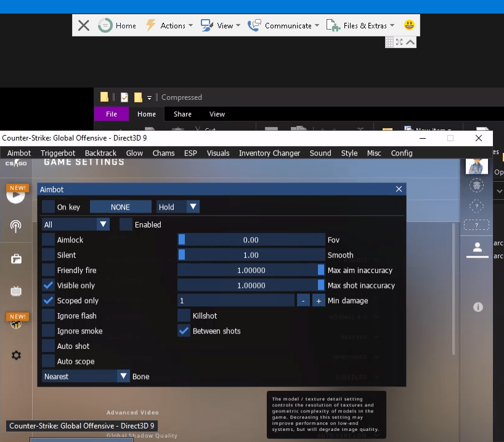The width and height of the screenshot is (504, 442).
Task: Open the File tab in Explorer window
Action: pos(112,114)
